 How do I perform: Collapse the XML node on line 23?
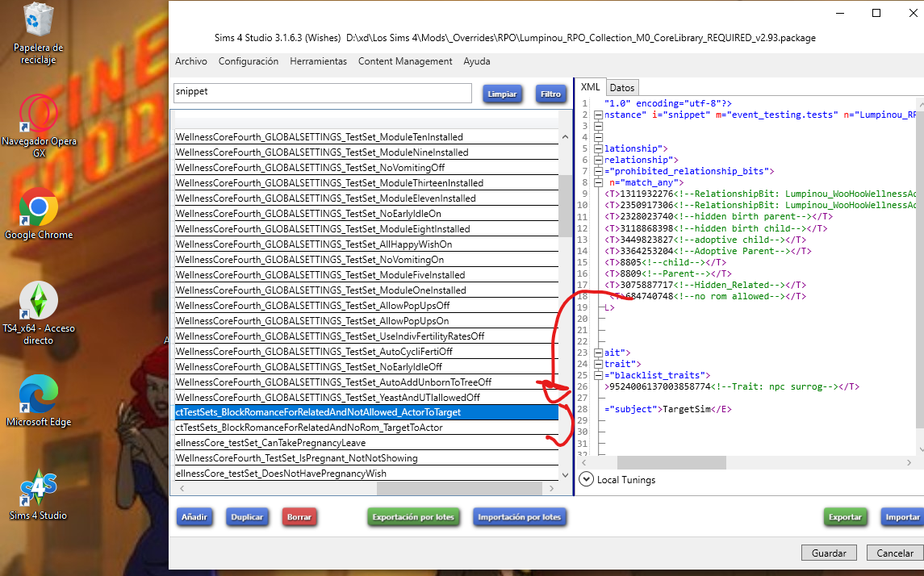[598, 353]
